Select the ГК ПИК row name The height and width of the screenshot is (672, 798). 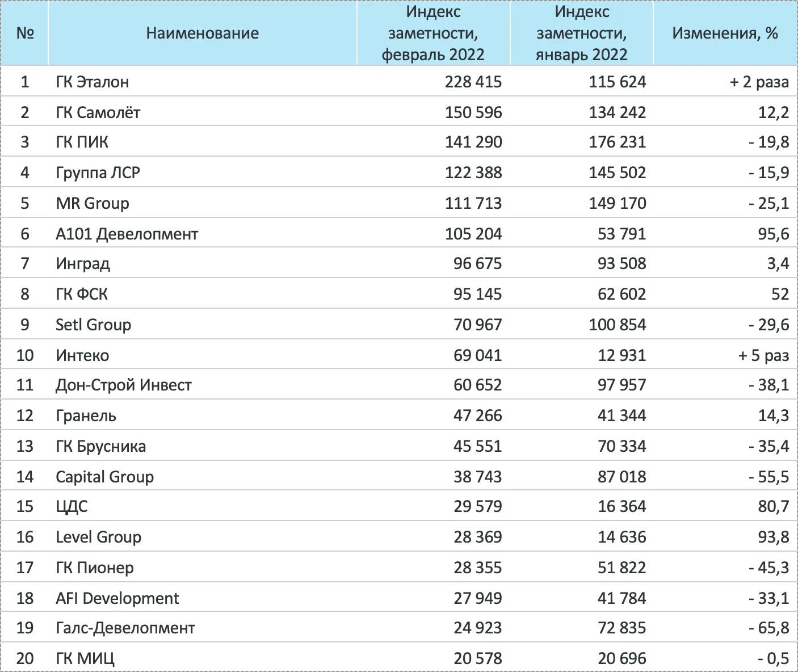pos(82,142)
